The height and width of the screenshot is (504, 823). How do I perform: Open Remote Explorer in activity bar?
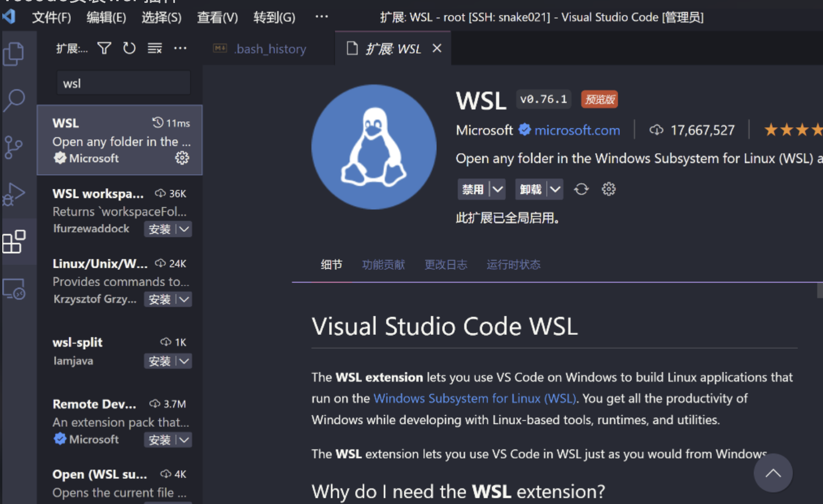click(14, 289)
